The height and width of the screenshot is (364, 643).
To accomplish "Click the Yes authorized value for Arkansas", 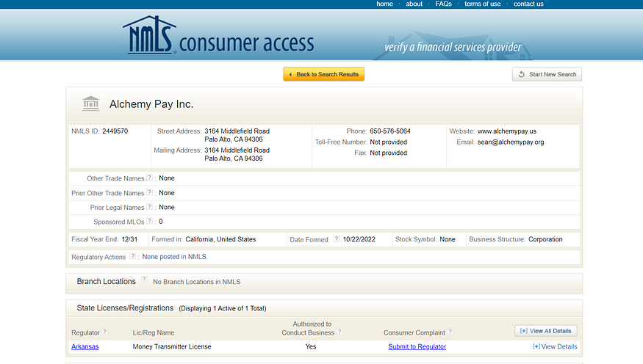I will (311, 346).
